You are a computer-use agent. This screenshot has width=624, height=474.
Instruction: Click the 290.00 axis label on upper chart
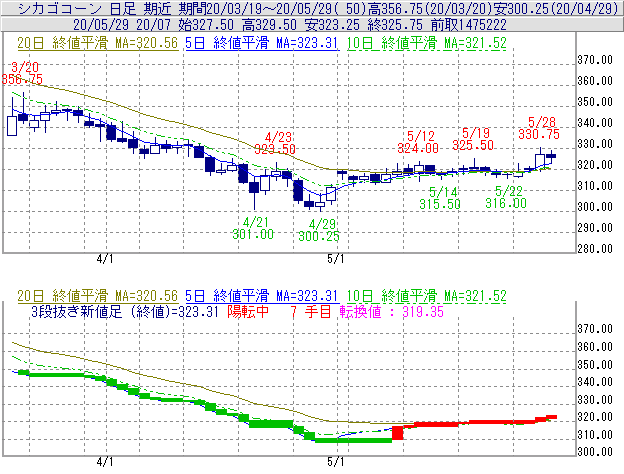coord(595,228)
